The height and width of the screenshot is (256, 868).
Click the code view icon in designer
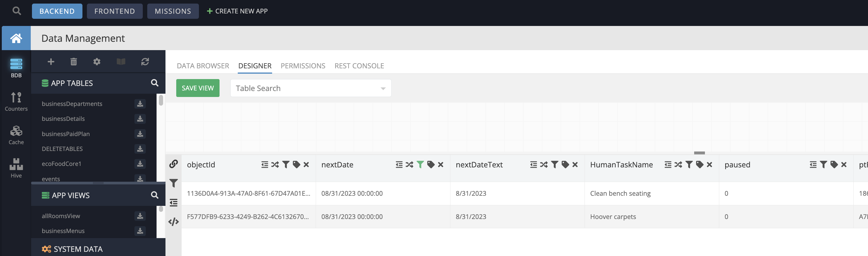tap(174, 222)
